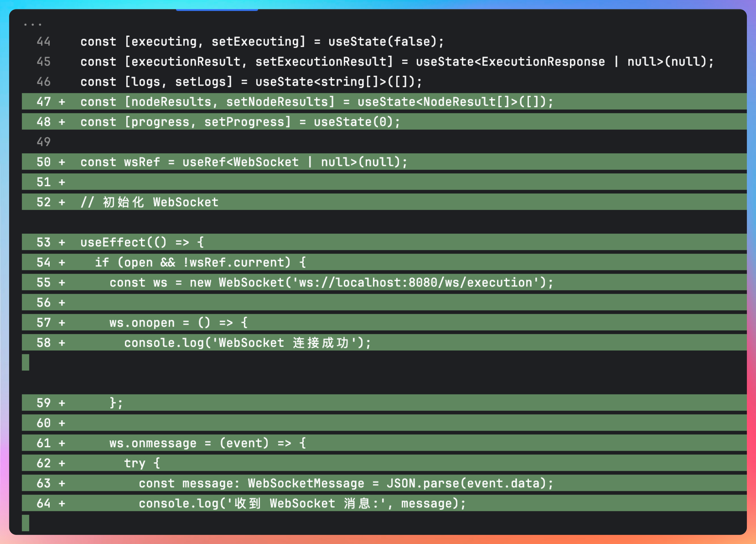Screen dimensions: 756x544
Task: Click the plus marker on line 48
Action: click(x=62, y=122)
